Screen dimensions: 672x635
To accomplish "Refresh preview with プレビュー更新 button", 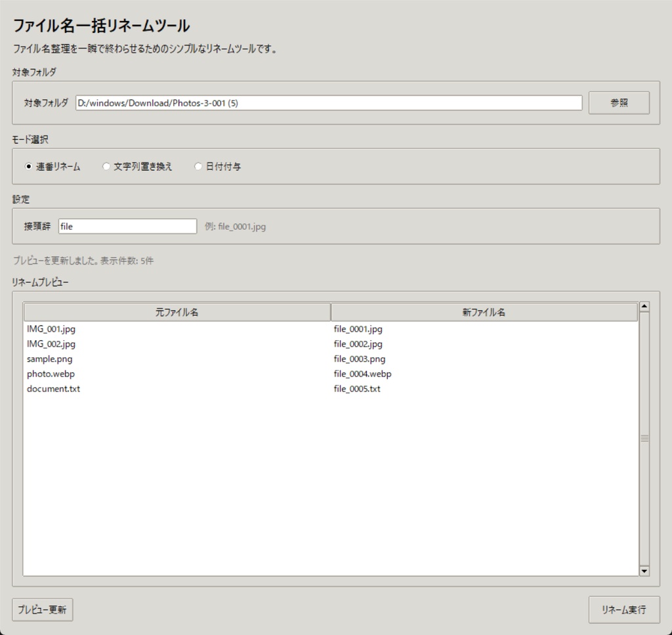I will [x=42, y=609].
